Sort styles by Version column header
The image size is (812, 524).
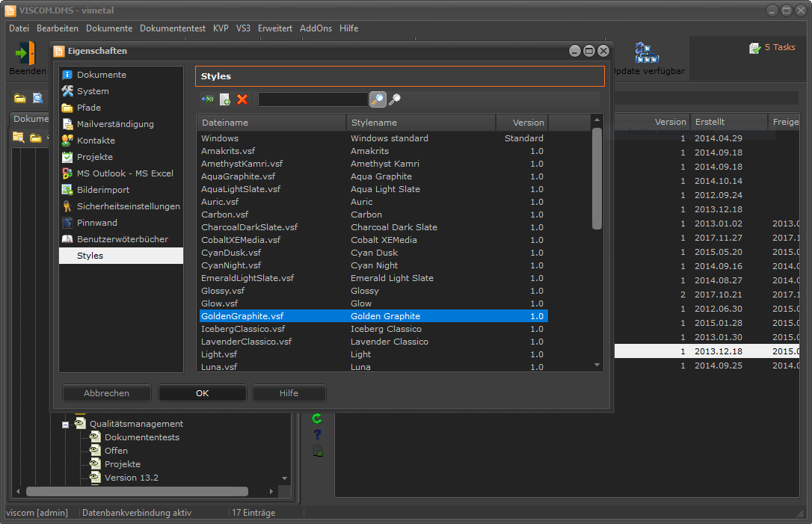[522, 123]
